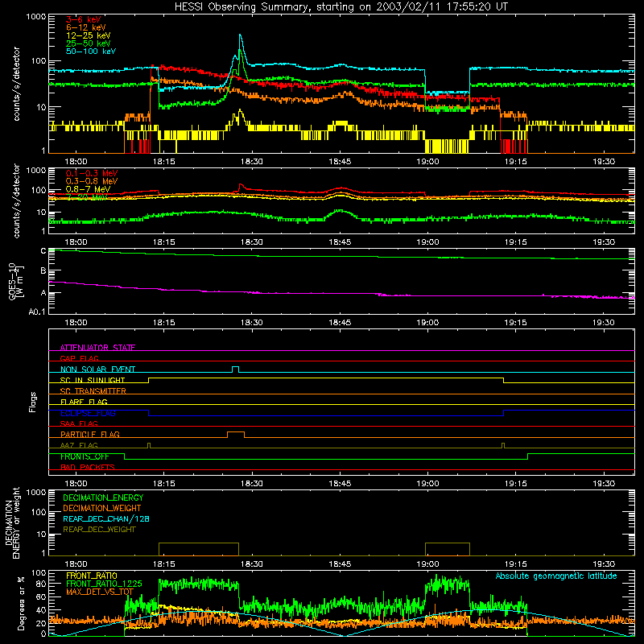
Task: Click the SAA_FLAG label
Action: point(79,423)
